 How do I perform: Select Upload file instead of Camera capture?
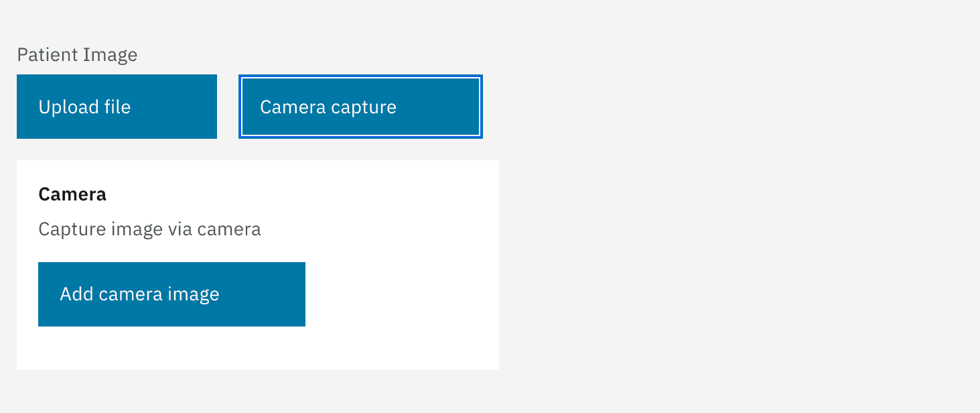click(x=117, y=107)
